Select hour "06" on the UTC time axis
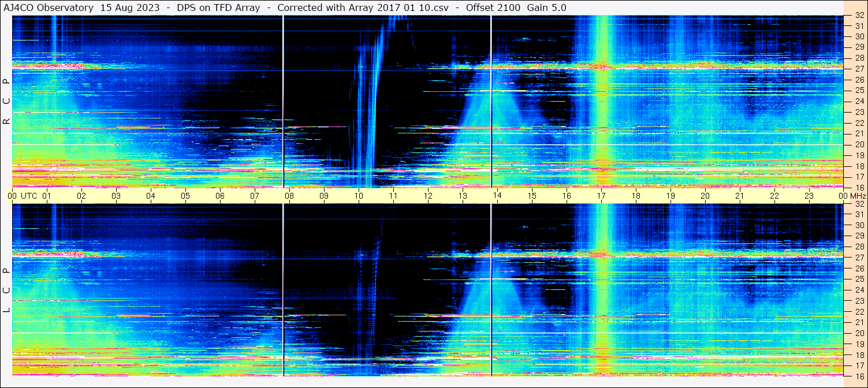 220,196
